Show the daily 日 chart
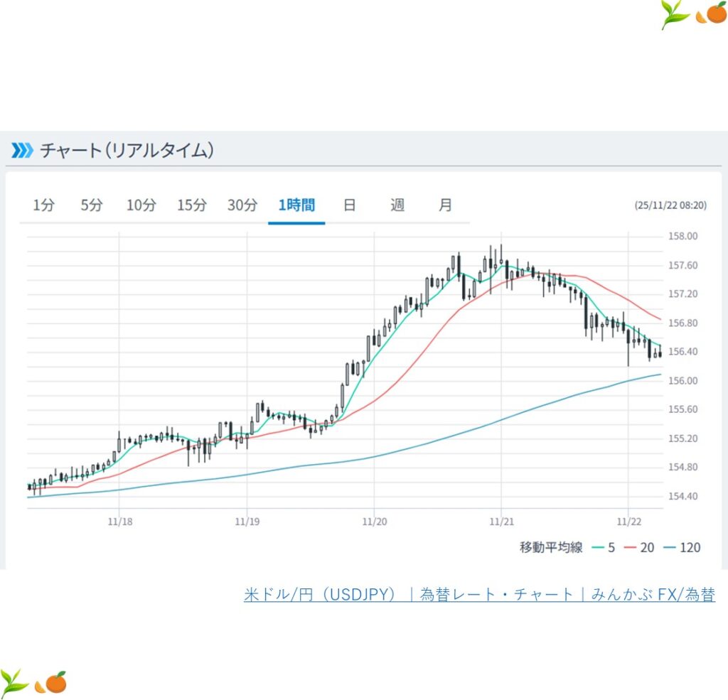The width and height of the screenshot is (728, 700). (x=349, y=205)
